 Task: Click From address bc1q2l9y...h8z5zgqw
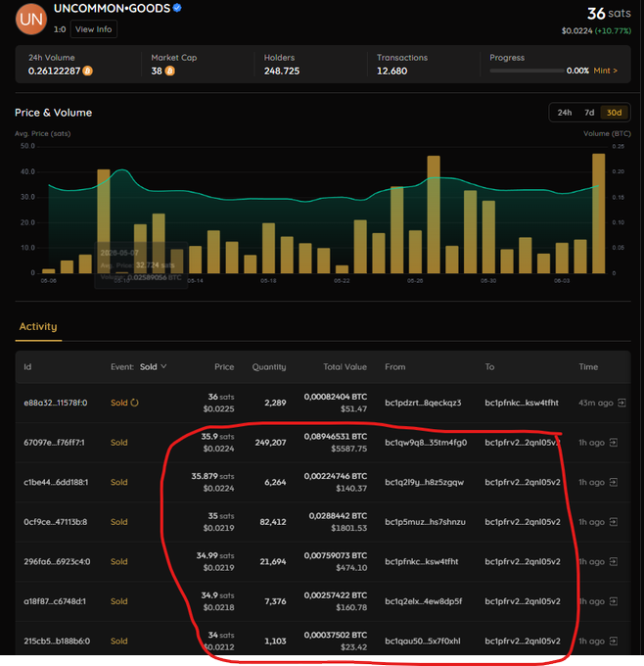click(425, 482)
